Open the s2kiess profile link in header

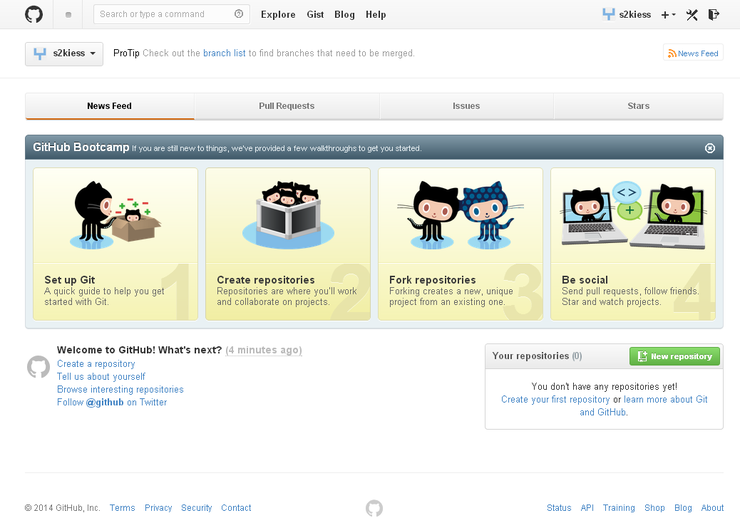click(627, 15)
